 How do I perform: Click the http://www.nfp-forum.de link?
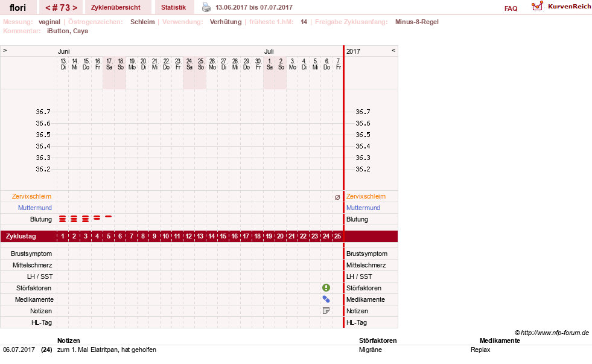pyautogui.click(x=555, y=333)
